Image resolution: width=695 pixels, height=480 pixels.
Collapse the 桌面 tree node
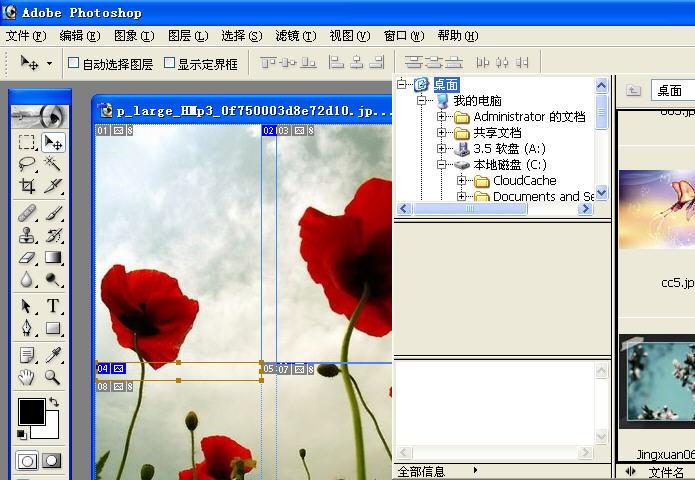click(402, 84)
